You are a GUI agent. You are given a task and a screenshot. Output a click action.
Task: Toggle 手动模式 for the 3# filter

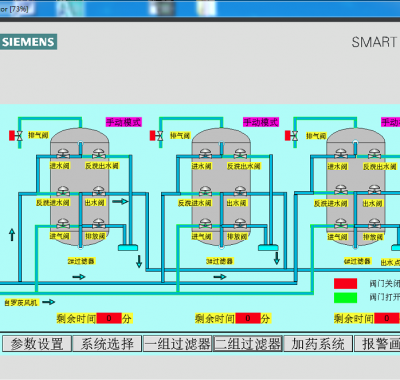pyautogui.click(x=261, y=122)
